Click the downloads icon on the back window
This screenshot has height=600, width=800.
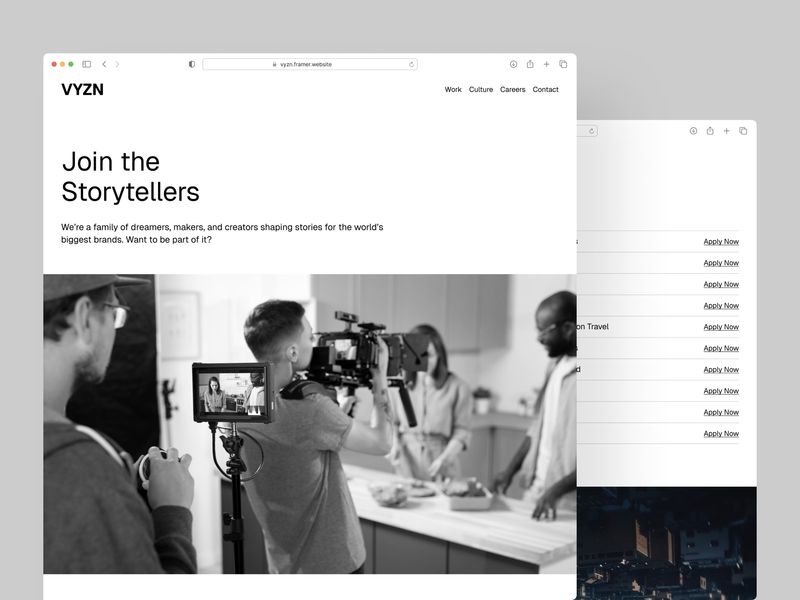pyautogui.click(x=693, y=131)
